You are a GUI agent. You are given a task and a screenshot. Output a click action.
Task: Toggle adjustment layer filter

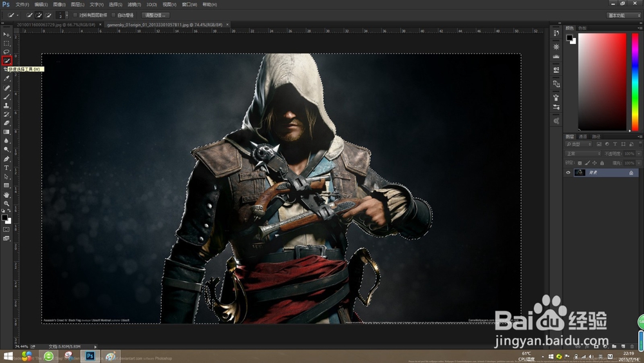click(x=607, y=144)
